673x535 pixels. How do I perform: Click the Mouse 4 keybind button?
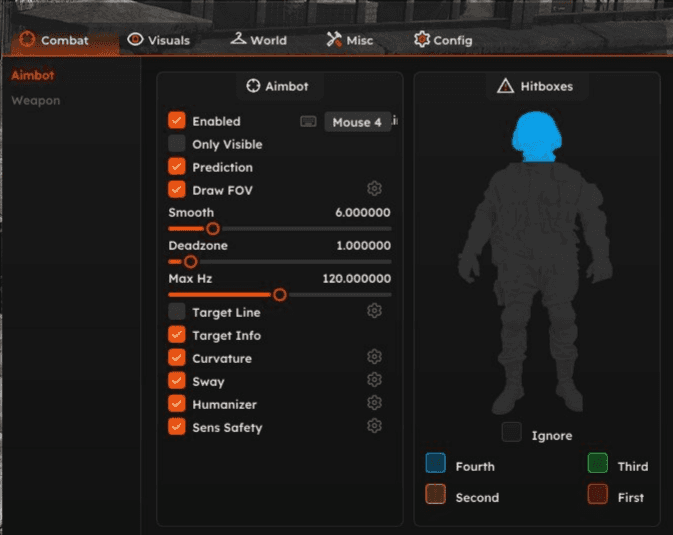[357, 122]
